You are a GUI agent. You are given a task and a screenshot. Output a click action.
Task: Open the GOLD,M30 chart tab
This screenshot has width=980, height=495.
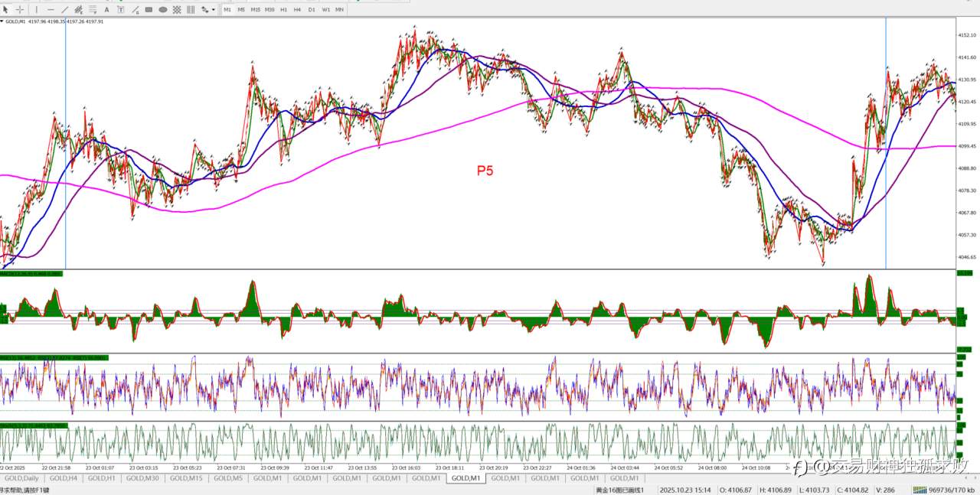click(143, 478)
